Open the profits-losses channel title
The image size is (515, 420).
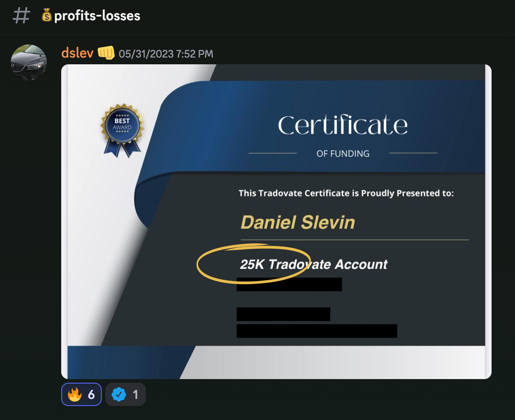tap(97, 16)
